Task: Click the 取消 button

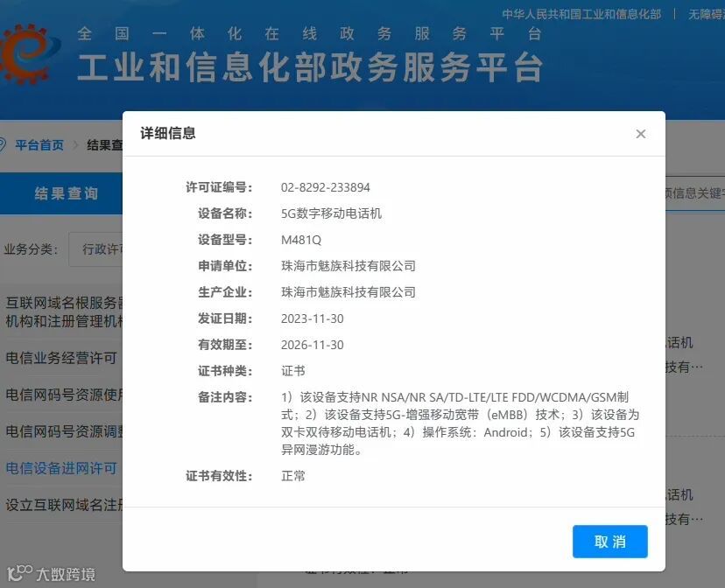Action: [x=610, y=542]
